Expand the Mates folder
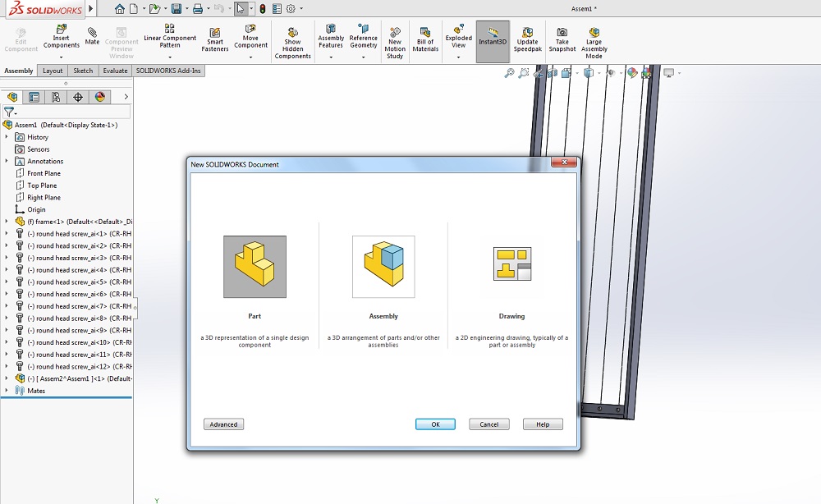 [7, 391]
